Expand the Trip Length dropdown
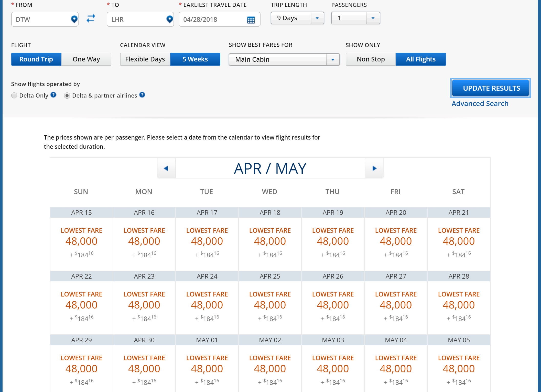Viewport: 541px width, 392px height. (317, 18)
